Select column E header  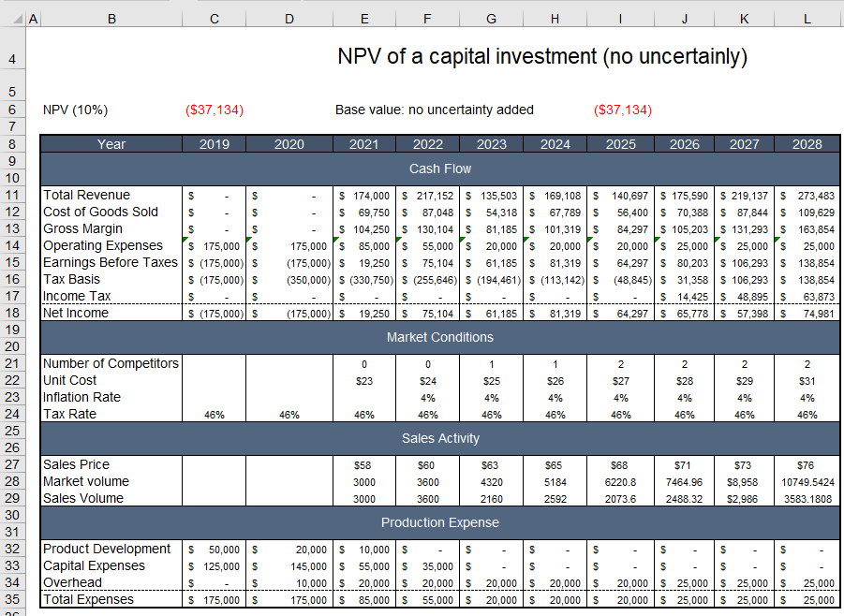coord(364,18)
